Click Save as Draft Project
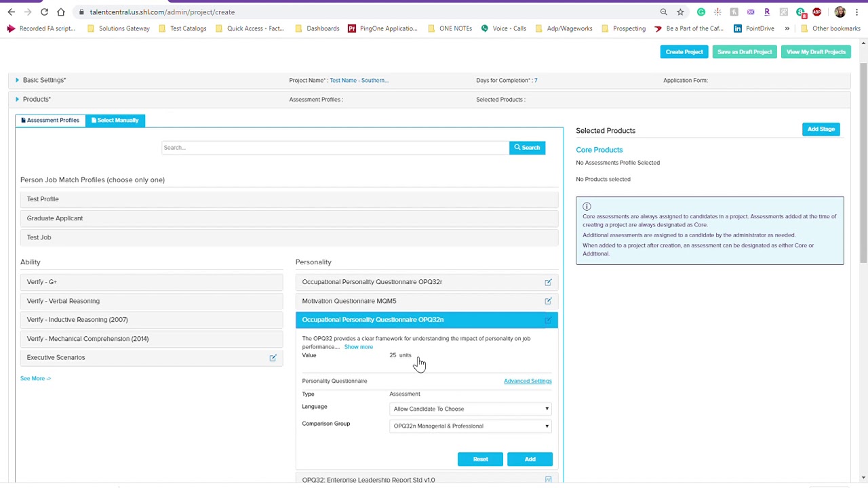 745,52
